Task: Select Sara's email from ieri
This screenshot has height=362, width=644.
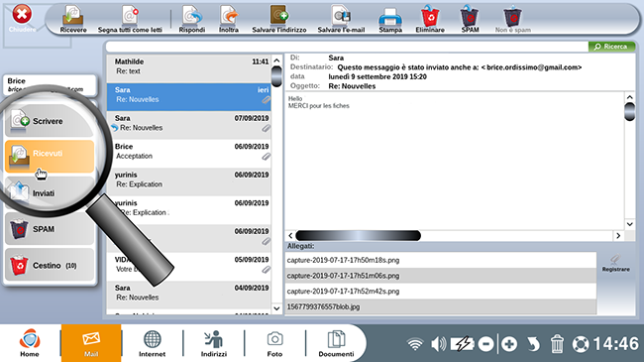Action: [x=188, y=96]
